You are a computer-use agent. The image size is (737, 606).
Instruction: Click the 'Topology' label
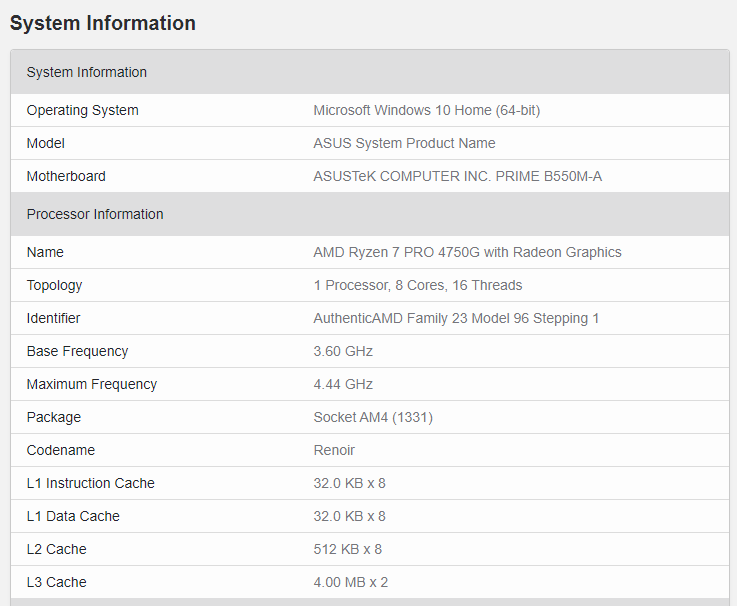[x=55, y=285]
